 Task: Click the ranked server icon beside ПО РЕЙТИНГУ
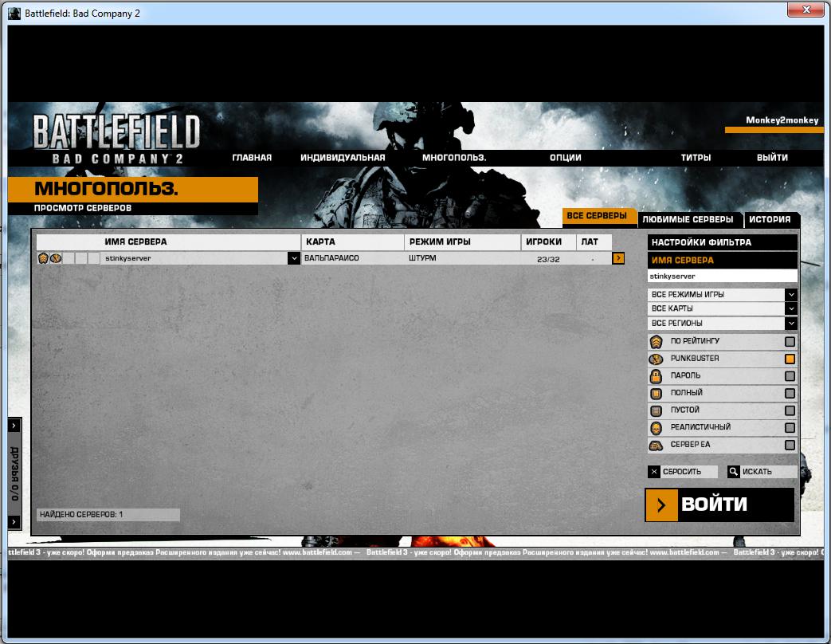coord(656,342)
